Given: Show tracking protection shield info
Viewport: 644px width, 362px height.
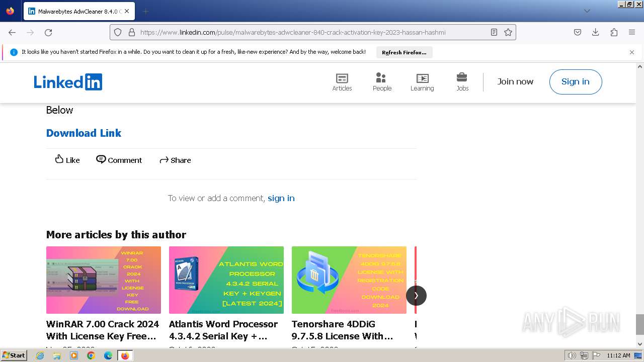Looking at the screenshot, I should 118,32.
